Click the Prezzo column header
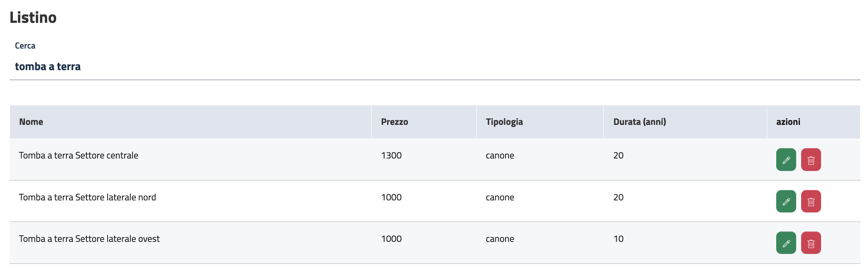868x268 pixels. pos(395,122)
